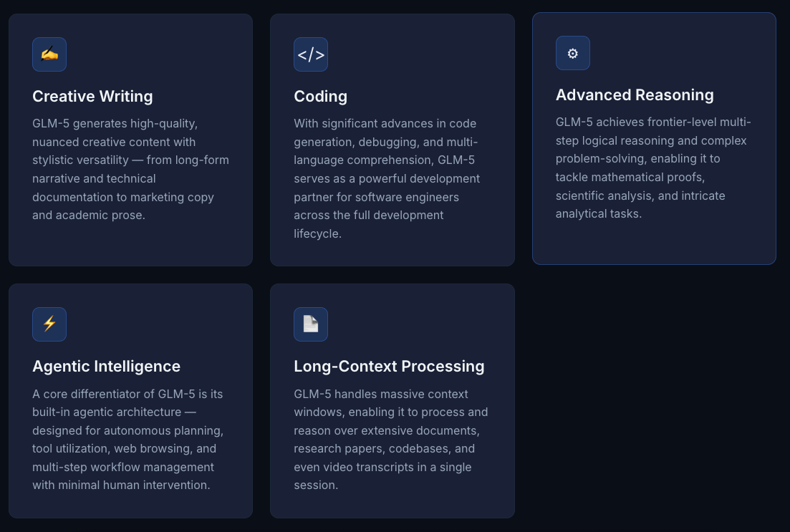The width and height of the screenshot is (790, 532).
Task: Select the code brackets icon above Coding
Action: pos(311,54)
